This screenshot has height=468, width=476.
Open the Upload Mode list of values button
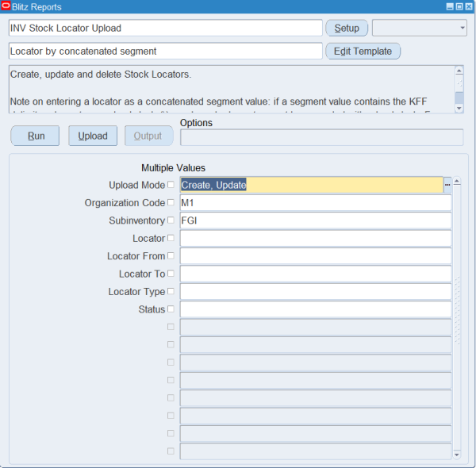point(447,185)
